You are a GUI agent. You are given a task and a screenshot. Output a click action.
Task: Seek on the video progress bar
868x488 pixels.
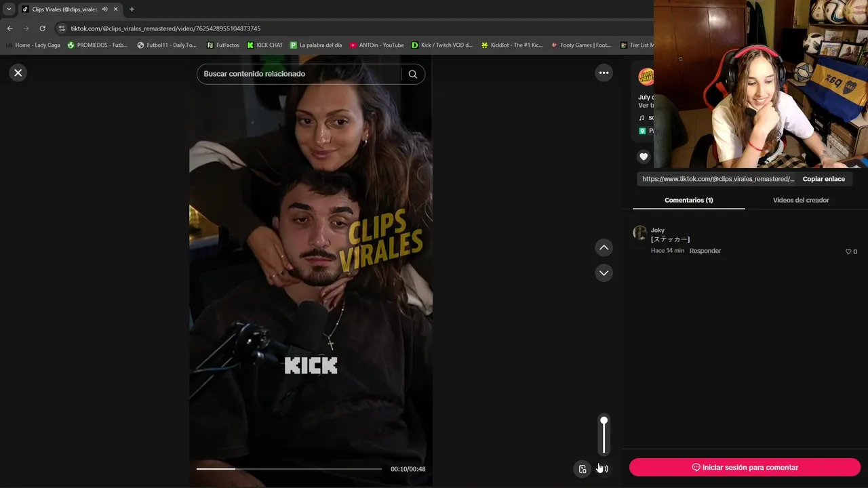pyautogui.click(x=289, y=469)
